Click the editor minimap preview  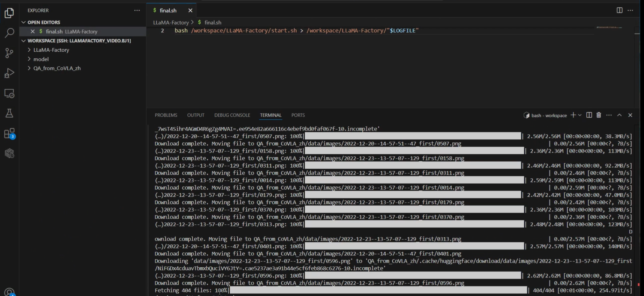609,28
